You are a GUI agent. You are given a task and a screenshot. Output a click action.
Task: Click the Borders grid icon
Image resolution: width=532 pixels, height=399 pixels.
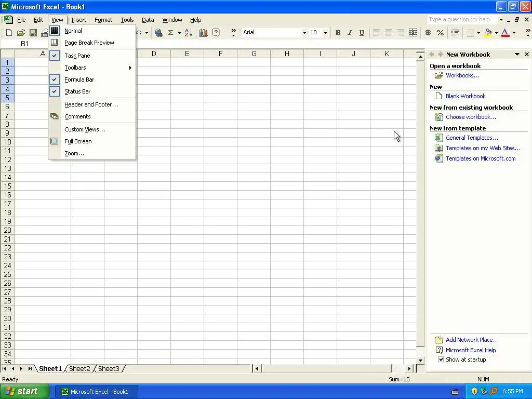(x=470, y=33)
